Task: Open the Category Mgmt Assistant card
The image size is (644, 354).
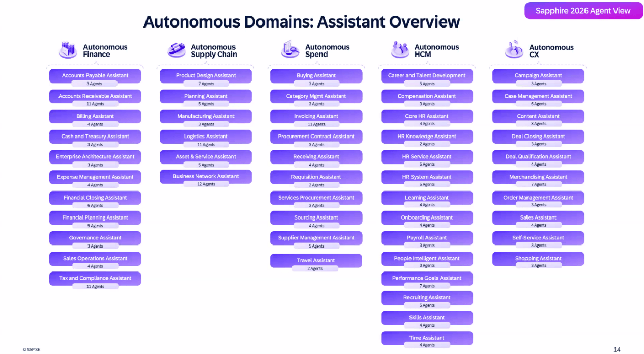Action: pyautogui.click(x=316, y=96)
